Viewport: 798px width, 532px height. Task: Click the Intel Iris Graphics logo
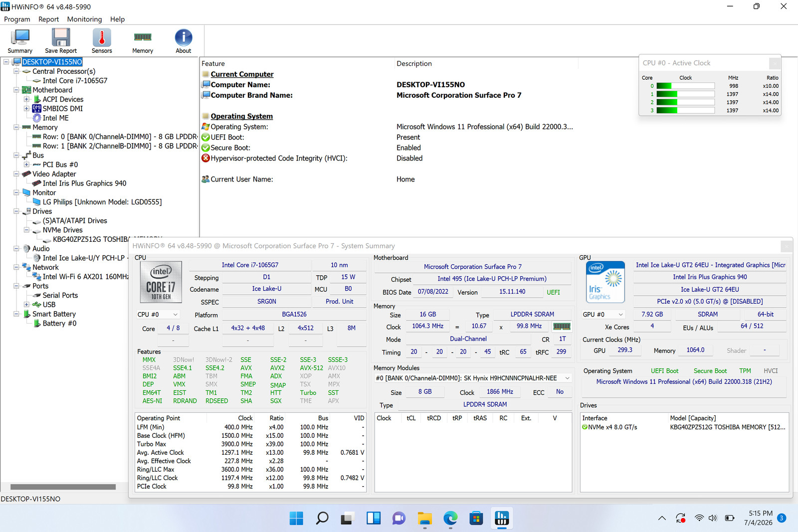pos(605,282)
